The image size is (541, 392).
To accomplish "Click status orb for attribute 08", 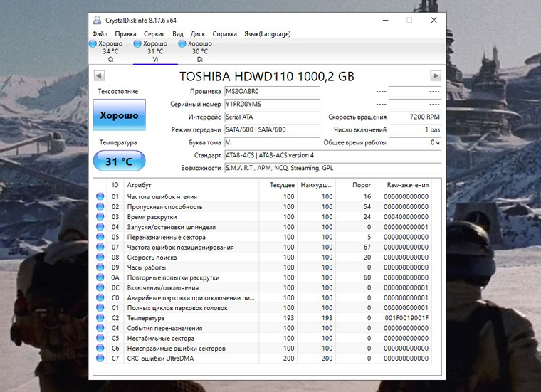I will coord(100,258).
